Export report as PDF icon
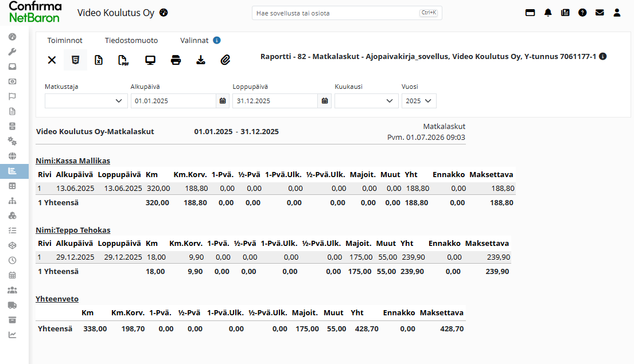 click(x=123, y=60)
